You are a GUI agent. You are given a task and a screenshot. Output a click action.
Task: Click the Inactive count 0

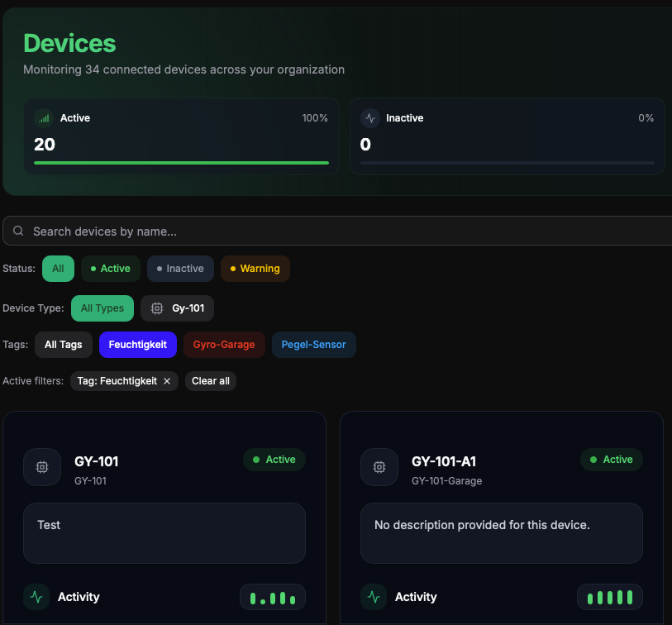click(x=365, y=145)
